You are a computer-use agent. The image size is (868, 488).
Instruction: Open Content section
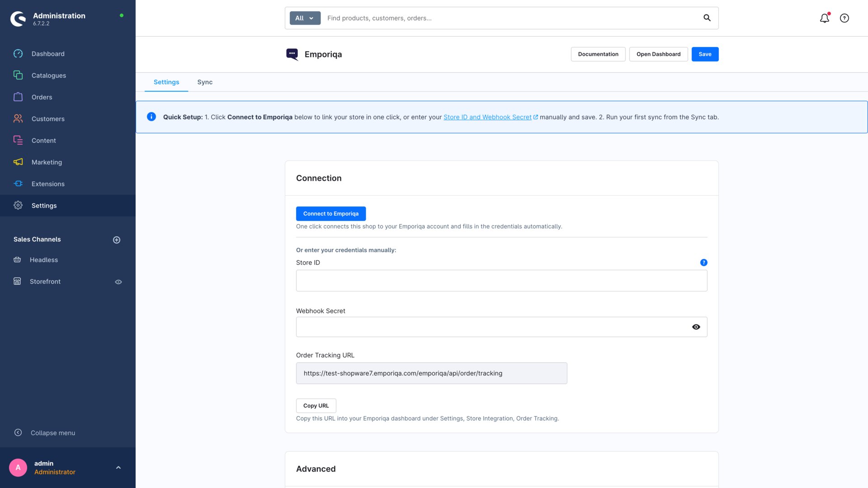click(x=68, y=141)
